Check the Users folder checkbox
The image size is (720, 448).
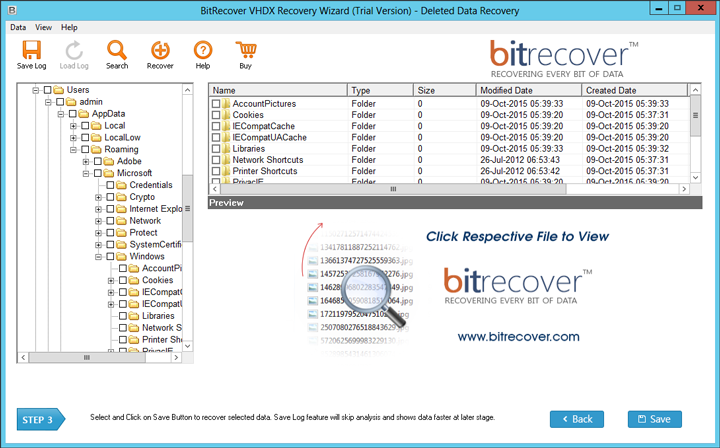pos(47,90)
